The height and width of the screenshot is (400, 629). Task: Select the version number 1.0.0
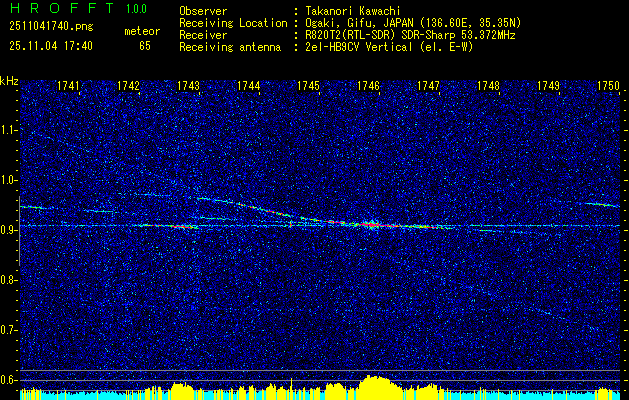(x=136, y=8)
